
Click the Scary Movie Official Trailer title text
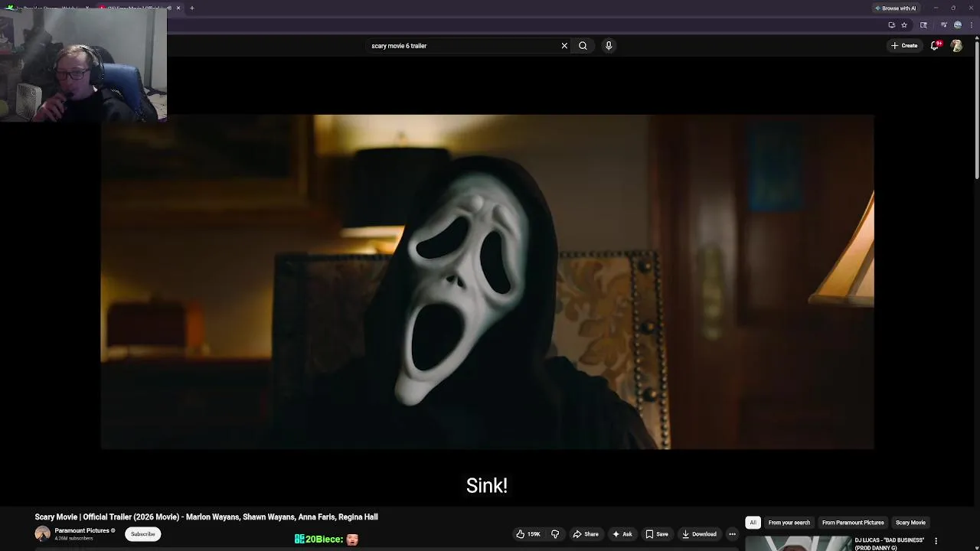[x=206, y=517]
